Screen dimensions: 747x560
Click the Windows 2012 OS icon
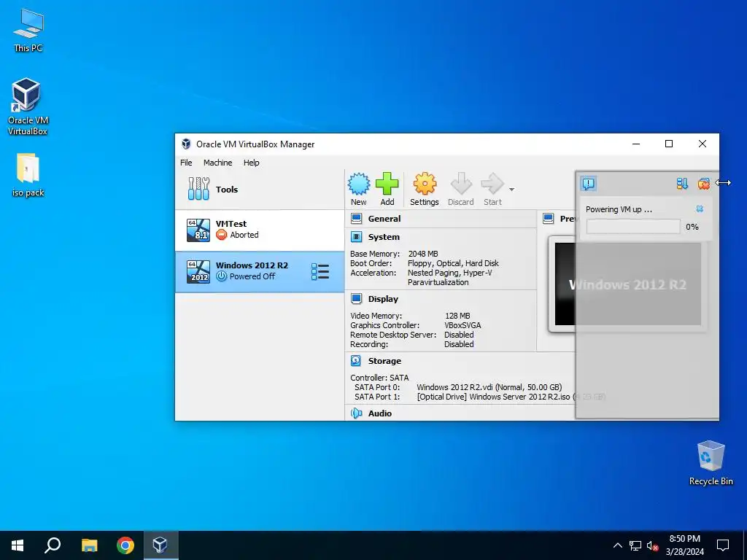pos(198,271)
